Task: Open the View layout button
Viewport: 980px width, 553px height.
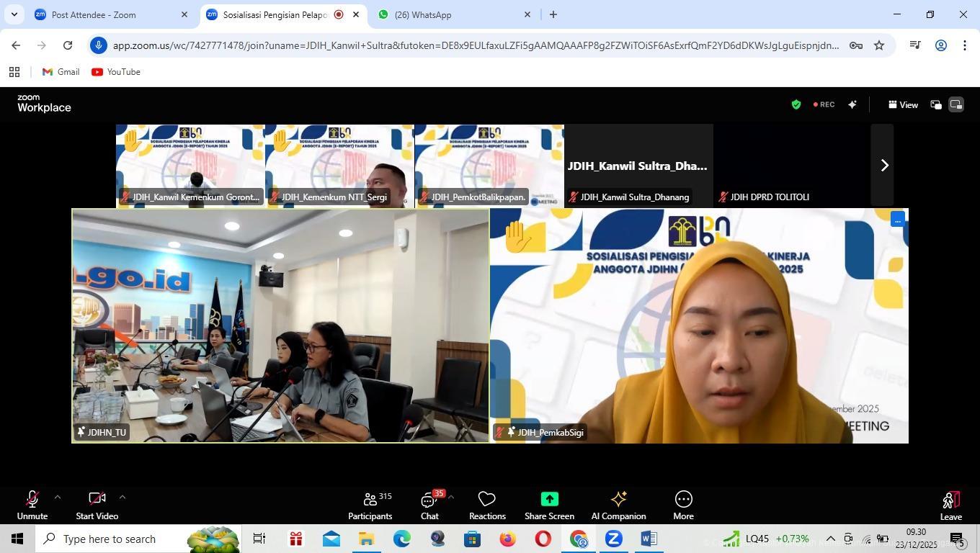Action: [903, 104]
